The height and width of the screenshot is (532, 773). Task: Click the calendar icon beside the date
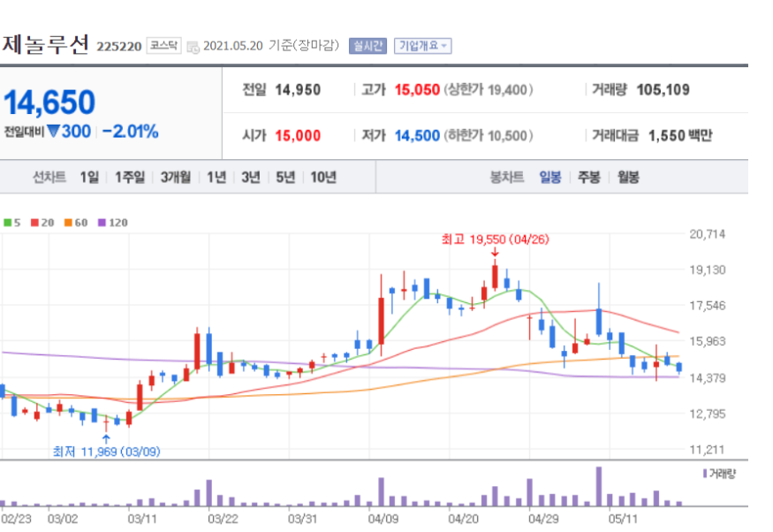click(193, 47)
